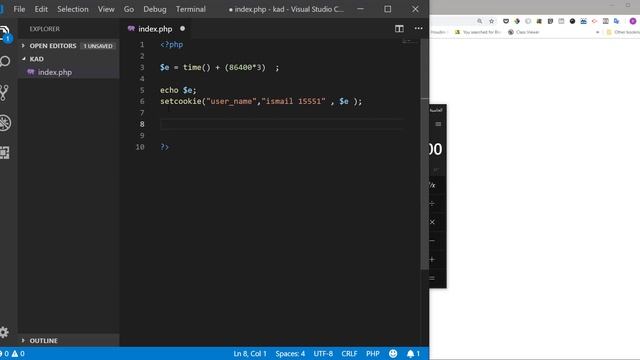The width and height of the screenshot is (640, 360).
Task: Open the Other bookmarks folder in browser
Action: [x=623, y=32]
